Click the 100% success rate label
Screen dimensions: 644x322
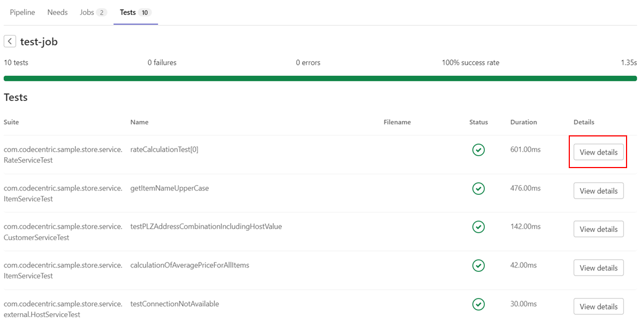coord(470,62)
